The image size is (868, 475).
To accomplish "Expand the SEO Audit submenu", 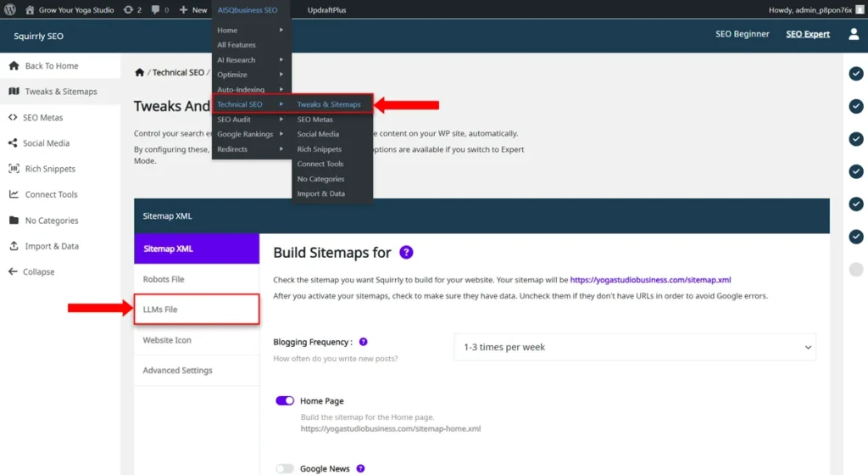I will [281, 119].
